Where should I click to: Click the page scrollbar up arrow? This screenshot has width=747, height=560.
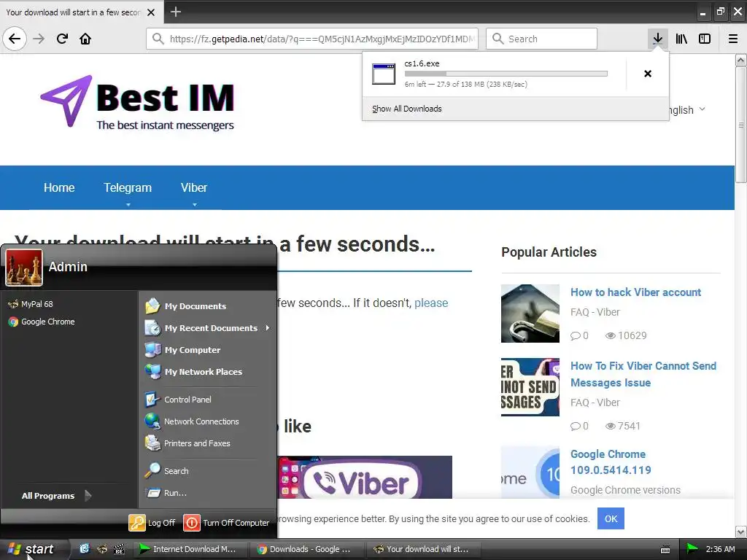point(740,60)
